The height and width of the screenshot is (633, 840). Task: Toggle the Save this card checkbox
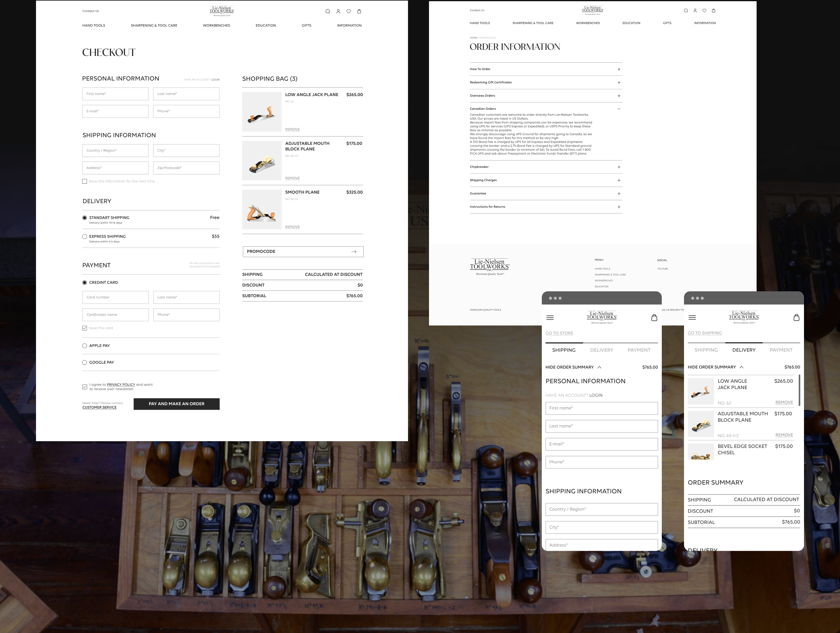coord(85,328)
